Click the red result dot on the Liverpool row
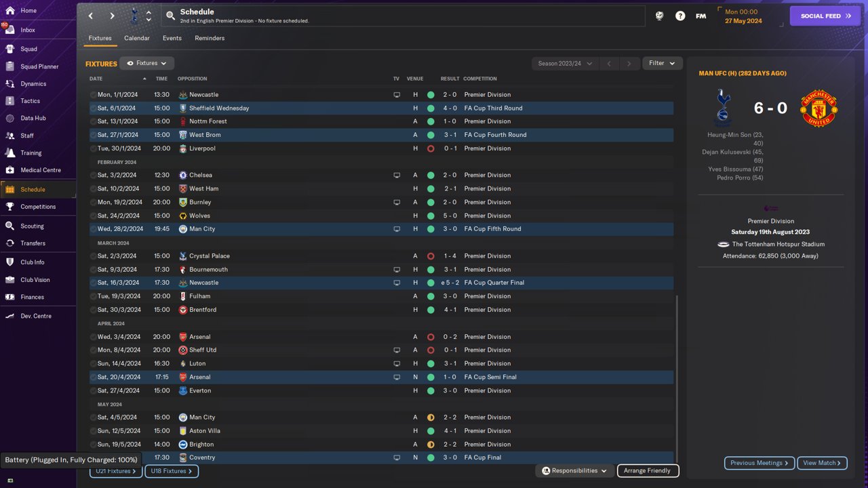Viewport: 868px width, 488px height. tap(431, 148)
